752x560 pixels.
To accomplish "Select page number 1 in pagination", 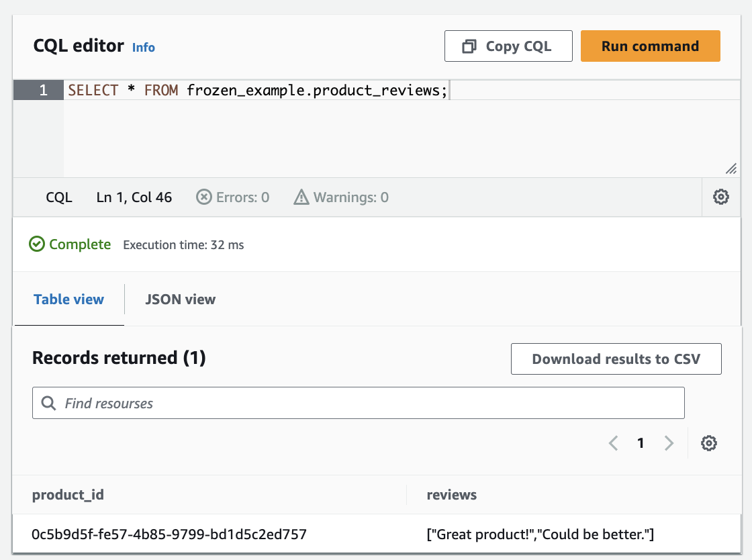I will (641, 443).
